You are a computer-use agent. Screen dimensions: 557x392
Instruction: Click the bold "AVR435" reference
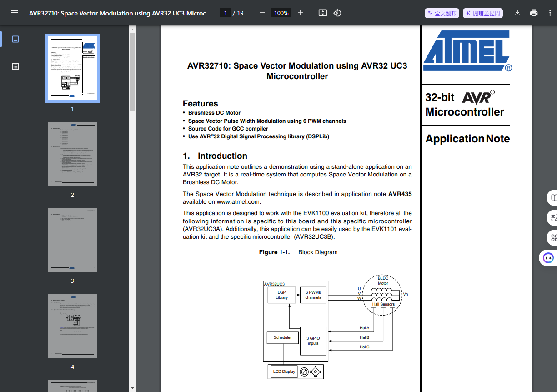pos(400,194)
